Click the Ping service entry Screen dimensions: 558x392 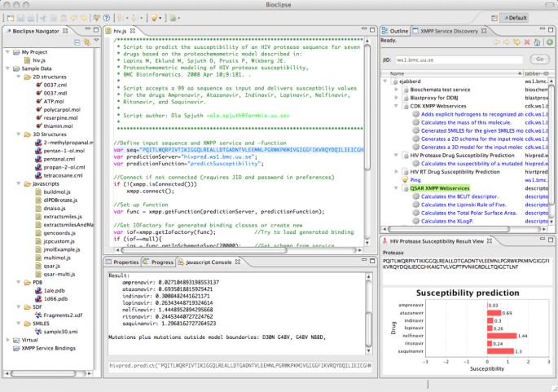pyautogui.click(x=415, y=180)
